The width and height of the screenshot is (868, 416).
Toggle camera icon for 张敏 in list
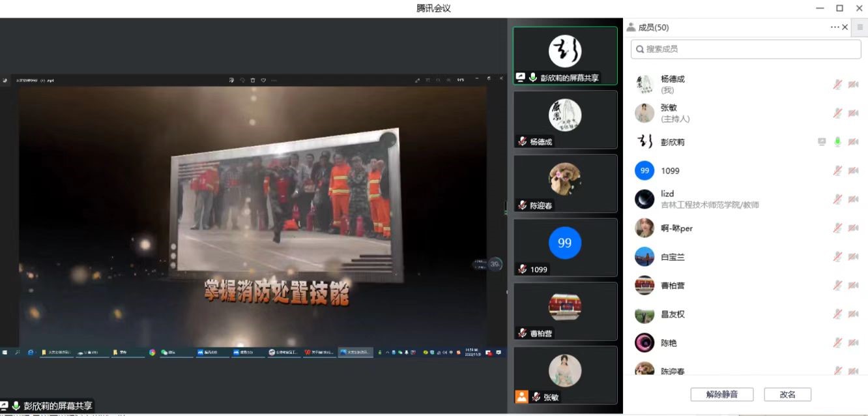853,113
